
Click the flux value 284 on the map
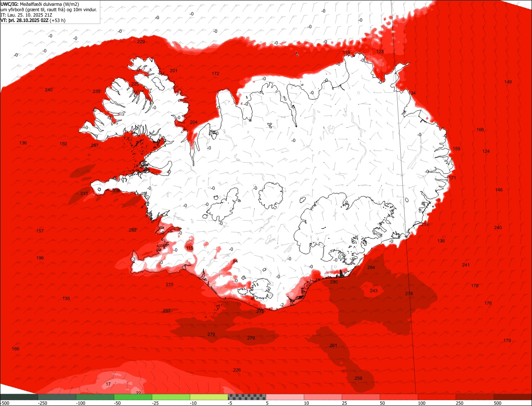click(x=371, y=267)
